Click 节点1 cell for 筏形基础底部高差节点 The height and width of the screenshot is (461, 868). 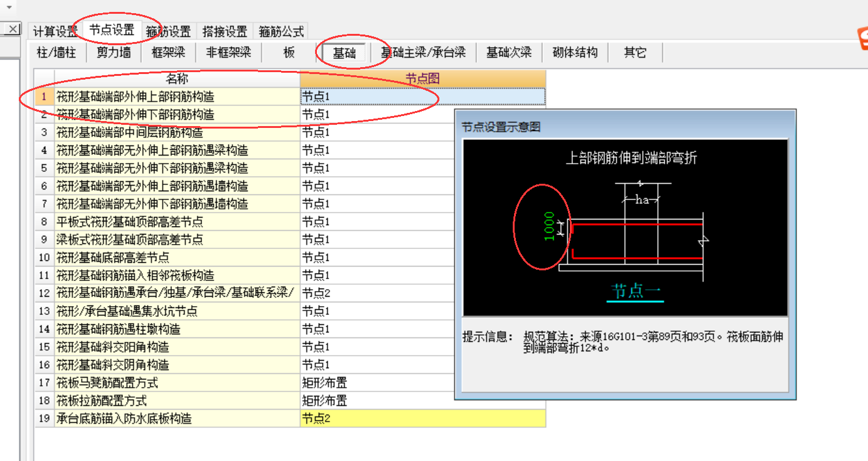point(378,258)
